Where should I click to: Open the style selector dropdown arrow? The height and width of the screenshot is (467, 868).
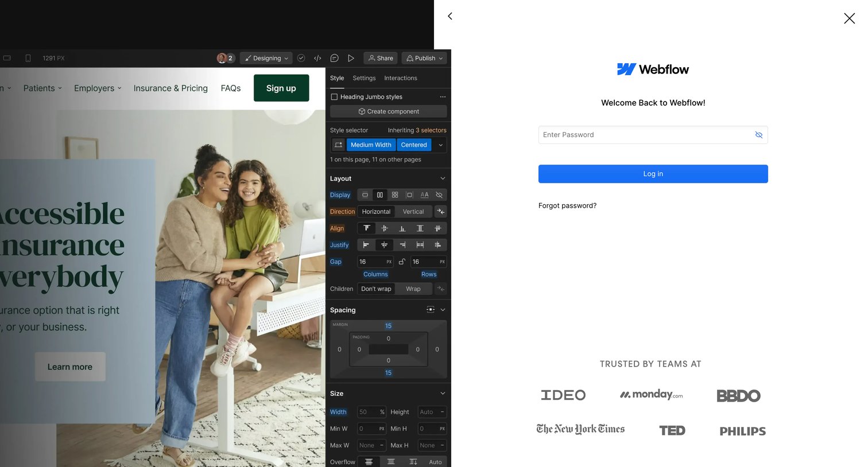point(440,145)
